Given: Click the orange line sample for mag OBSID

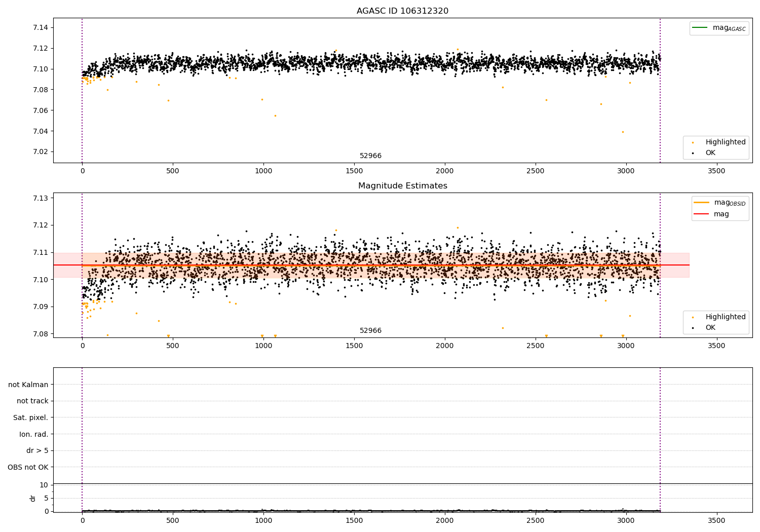Looking at the screenshot, I should [701, 202].
